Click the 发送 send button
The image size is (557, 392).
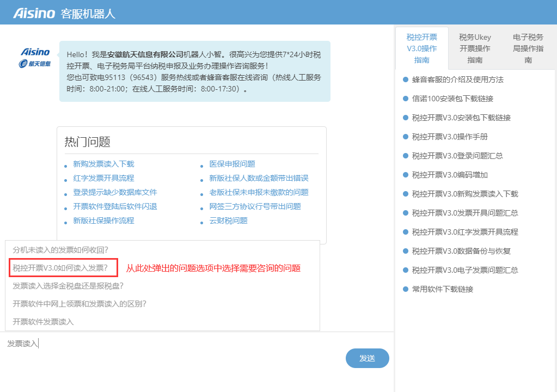pyautogui.click(x=368, y=358)
